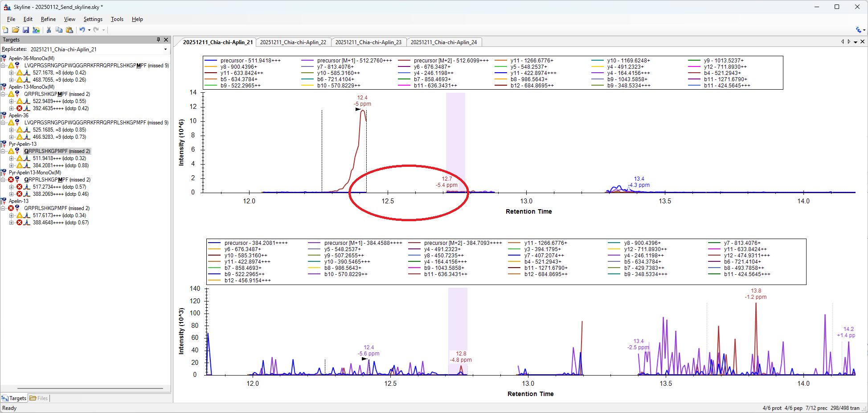
Task: Click the Paste clipboard icon
Action: tap(70, 30)
